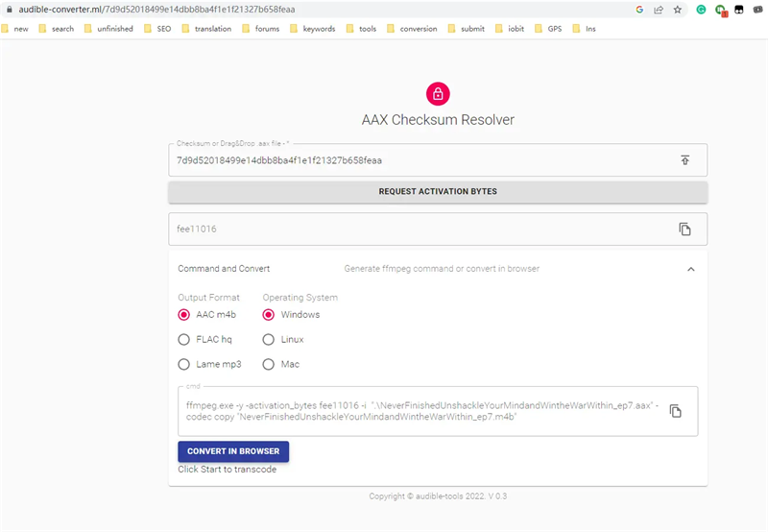Image resolution: width=768 pixels, height=532 pixels.
Task: Open the submit bookmarks folder
Action: point(467,29)
